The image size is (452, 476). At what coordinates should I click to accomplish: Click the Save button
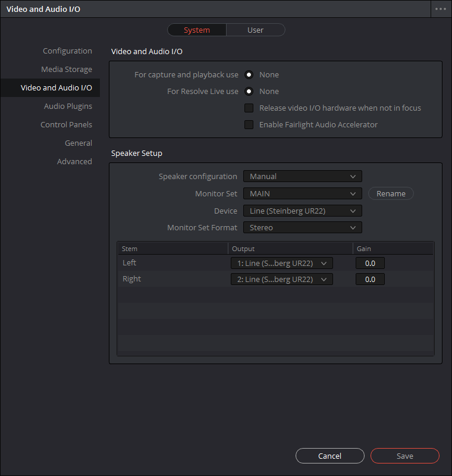(x=404, y=456)
